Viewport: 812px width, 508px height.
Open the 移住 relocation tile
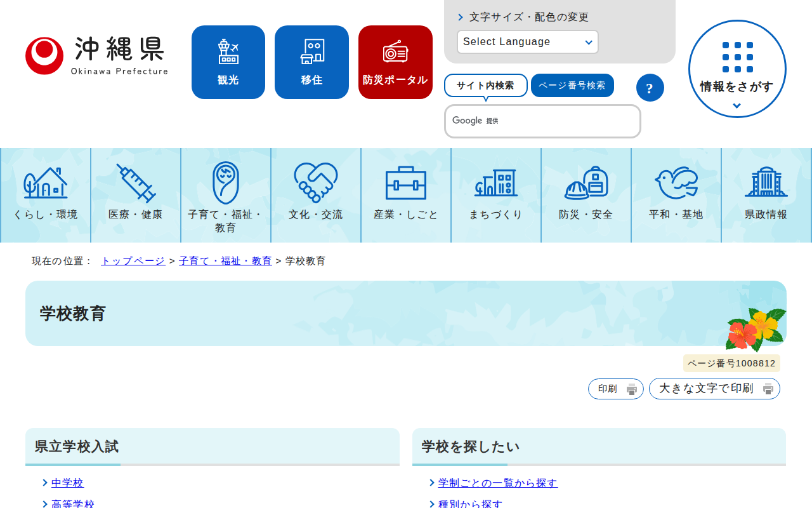[x=311, y=62]
